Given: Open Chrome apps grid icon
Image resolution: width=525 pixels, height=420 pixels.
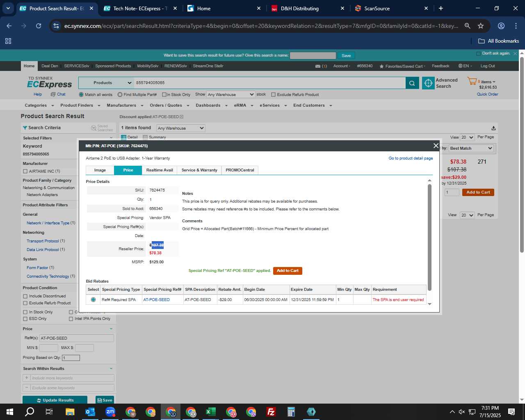Looking at the screenshot, I should (x=8, y=41).
